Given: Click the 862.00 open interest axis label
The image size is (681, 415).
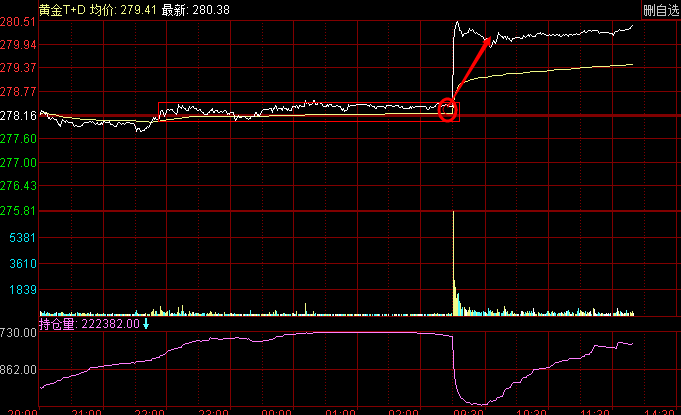Looking at the screenshot, I should [x=19, y=370].
